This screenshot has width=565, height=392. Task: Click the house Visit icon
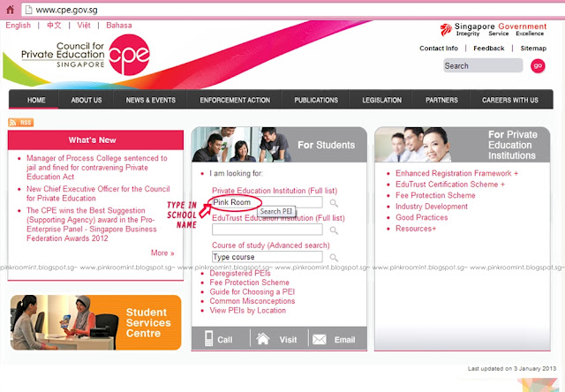[263, 339]
